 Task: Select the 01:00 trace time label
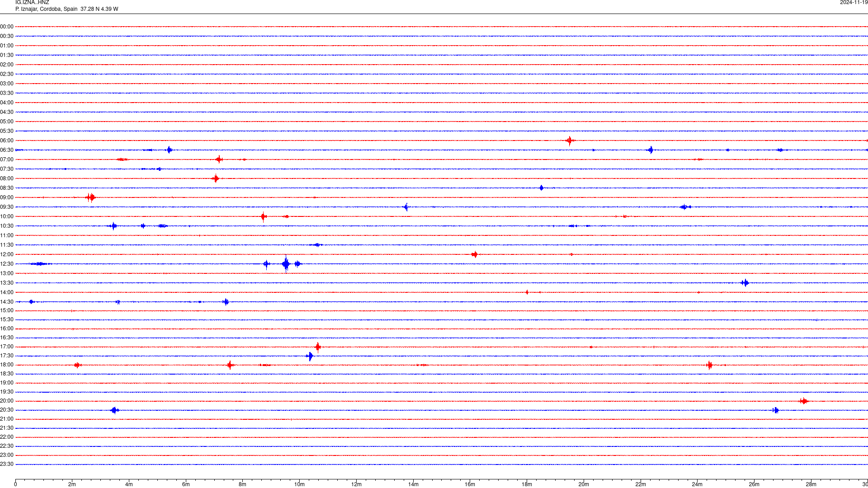point(7,46)
